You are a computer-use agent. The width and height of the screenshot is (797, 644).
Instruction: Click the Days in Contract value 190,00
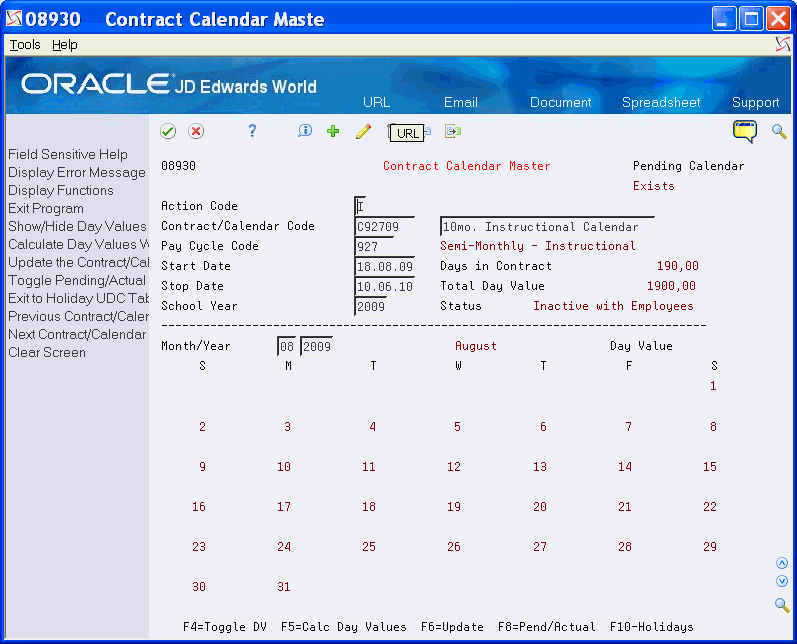tap(678, 266)
